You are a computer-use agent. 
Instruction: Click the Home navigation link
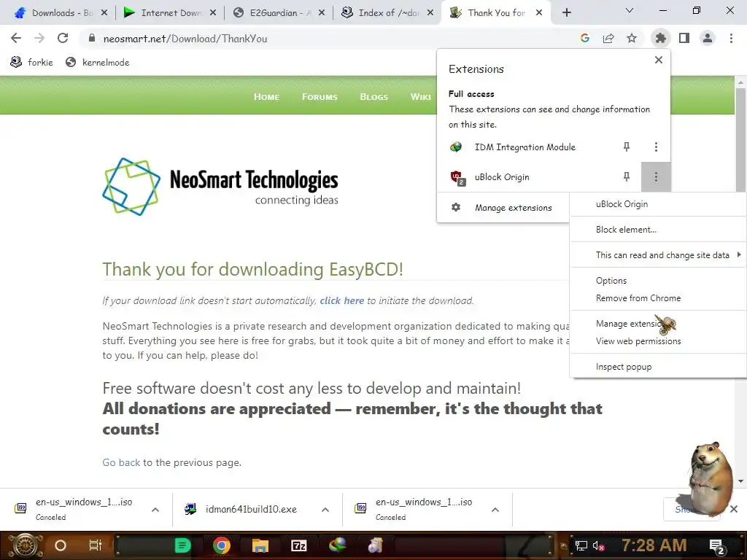pyautogui.click(x=266, y=97)
